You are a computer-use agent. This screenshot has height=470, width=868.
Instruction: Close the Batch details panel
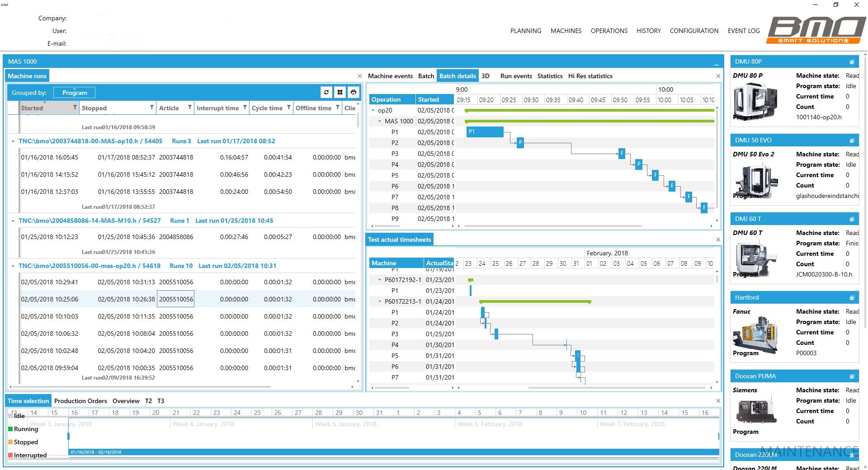point(718,76)
